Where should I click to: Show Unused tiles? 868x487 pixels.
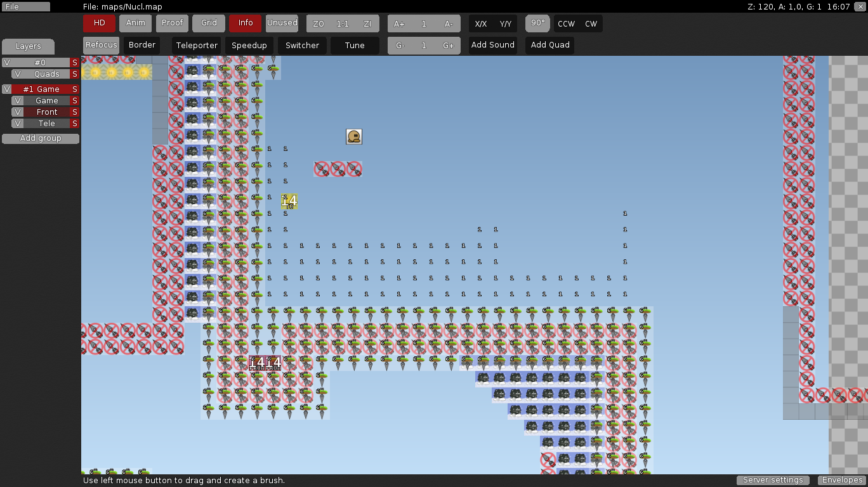point(282,23)
